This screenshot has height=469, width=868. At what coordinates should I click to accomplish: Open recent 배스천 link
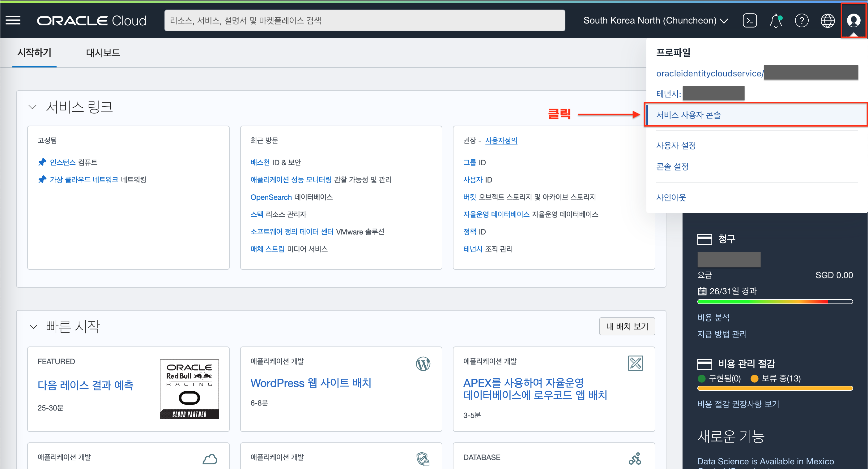click(x=260, y=162)
